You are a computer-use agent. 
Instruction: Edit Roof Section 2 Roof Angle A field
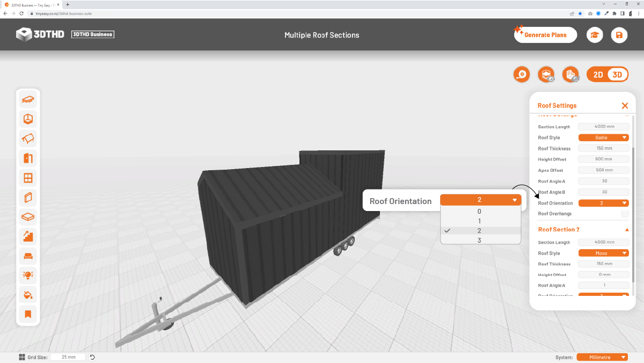pos(604,285)
